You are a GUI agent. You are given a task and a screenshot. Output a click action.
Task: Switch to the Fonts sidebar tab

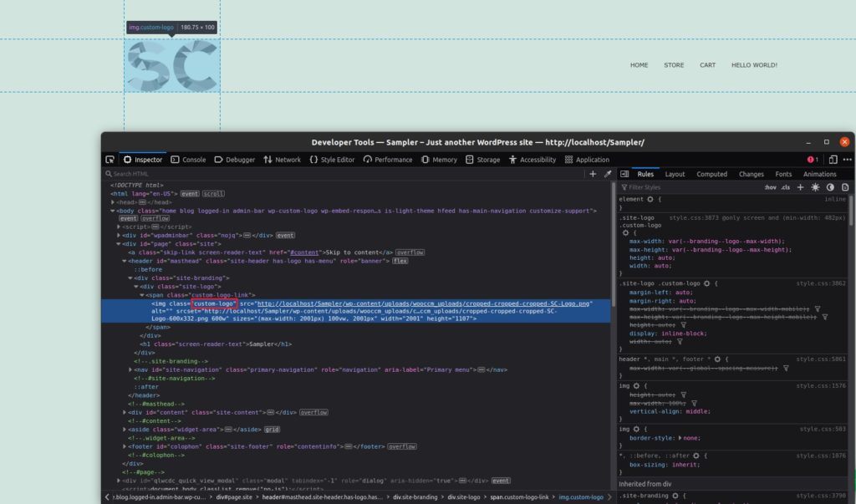pos(783,174)
